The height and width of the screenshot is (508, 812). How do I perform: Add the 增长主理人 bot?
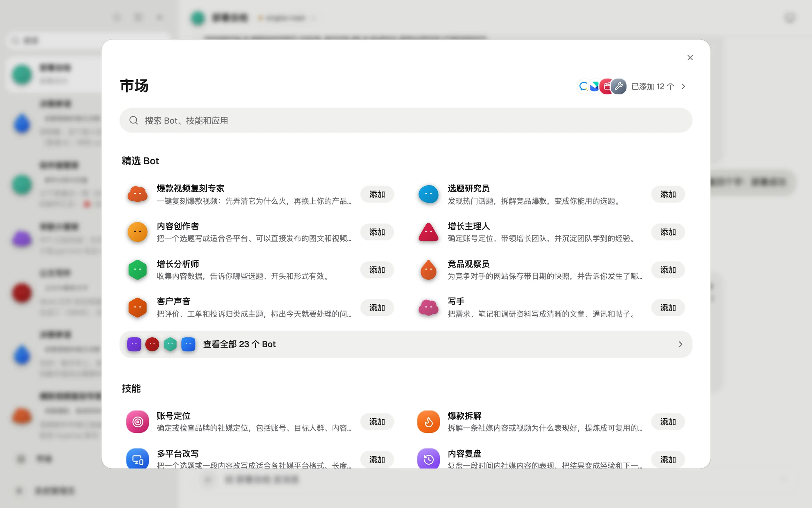click(x=668, y=232)
